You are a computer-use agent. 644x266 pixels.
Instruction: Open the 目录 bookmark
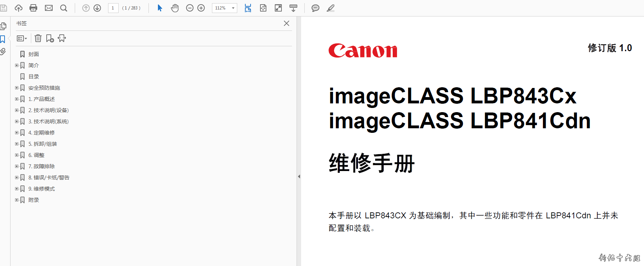click(x=34, y=77)
